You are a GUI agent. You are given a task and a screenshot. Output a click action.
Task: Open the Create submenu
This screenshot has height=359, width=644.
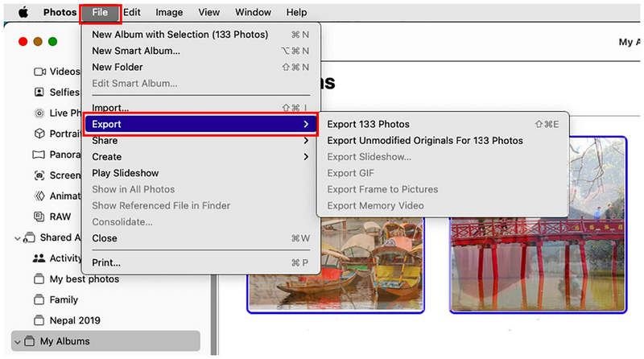[x=200, y=157]
